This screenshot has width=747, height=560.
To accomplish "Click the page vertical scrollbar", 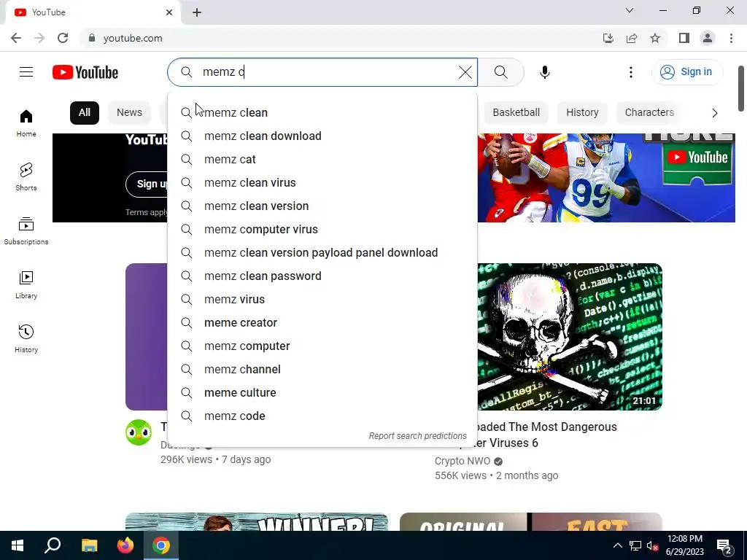I will (741, 88).
